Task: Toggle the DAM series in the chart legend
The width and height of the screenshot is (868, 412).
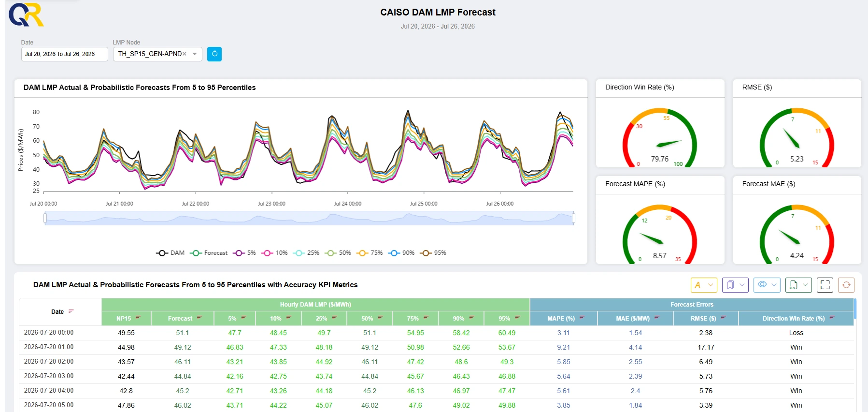Action: pos(170,253)
